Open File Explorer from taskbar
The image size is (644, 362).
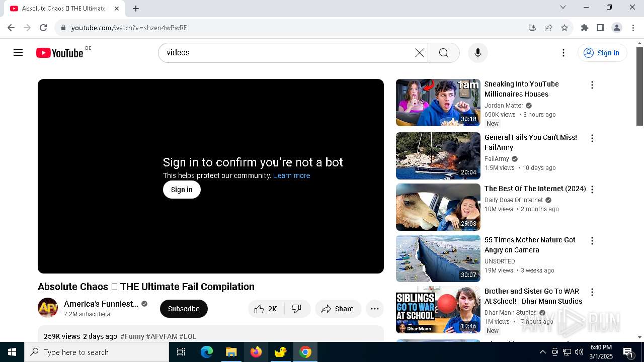[231, 352]
